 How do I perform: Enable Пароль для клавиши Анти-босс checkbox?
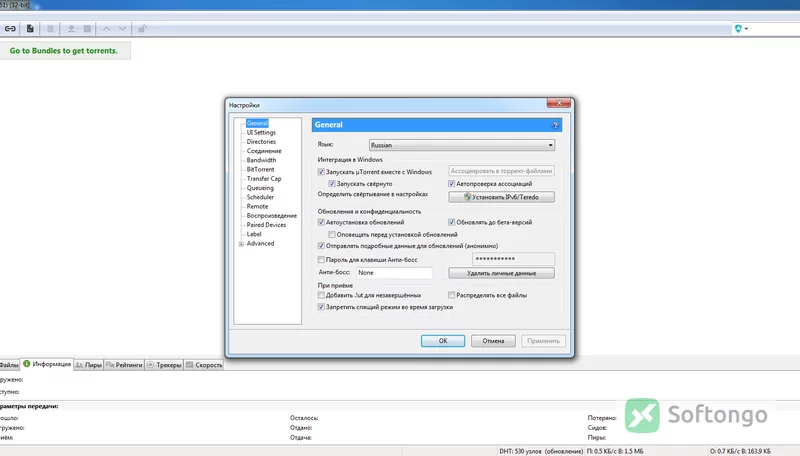click(321, 260)
